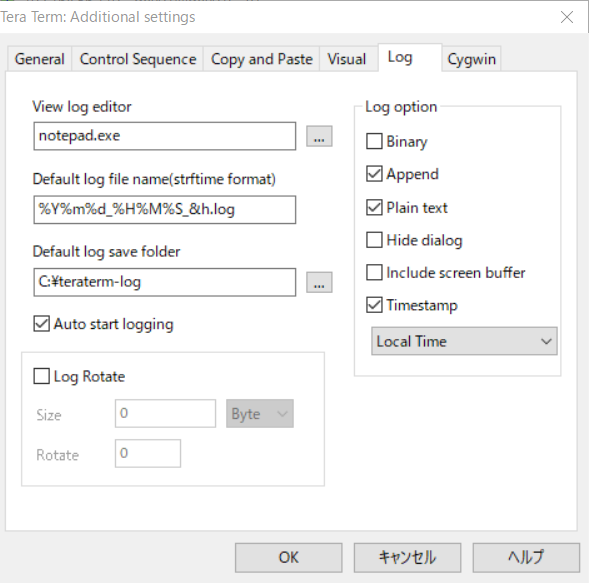Select the Log tab
The image size is (589, 583).
[409, 57]
